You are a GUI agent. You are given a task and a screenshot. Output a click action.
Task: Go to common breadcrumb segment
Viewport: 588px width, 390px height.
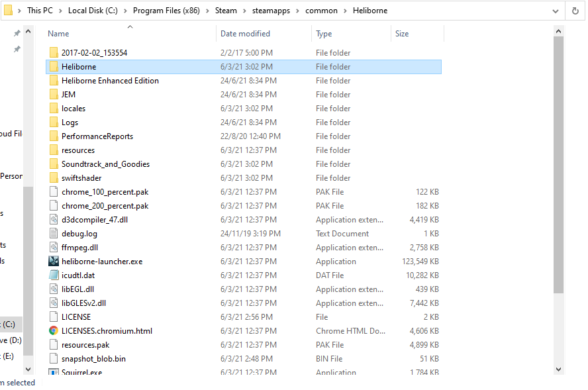[321, 11]
